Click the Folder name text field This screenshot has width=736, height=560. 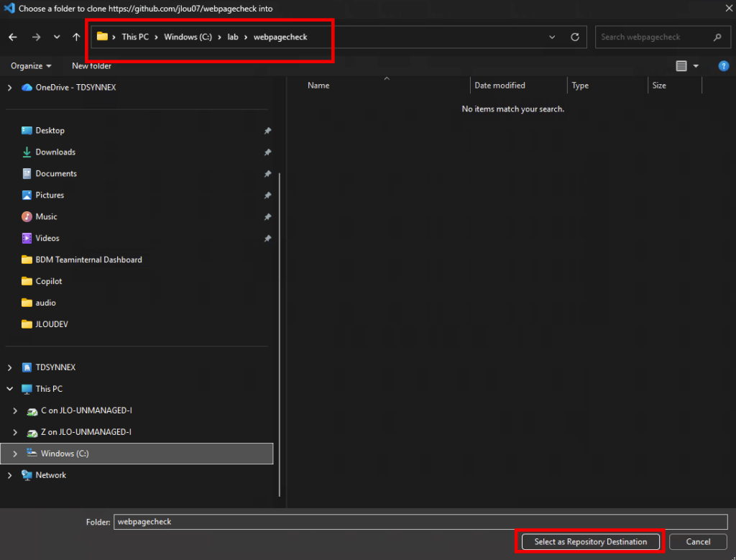(420, 522)
